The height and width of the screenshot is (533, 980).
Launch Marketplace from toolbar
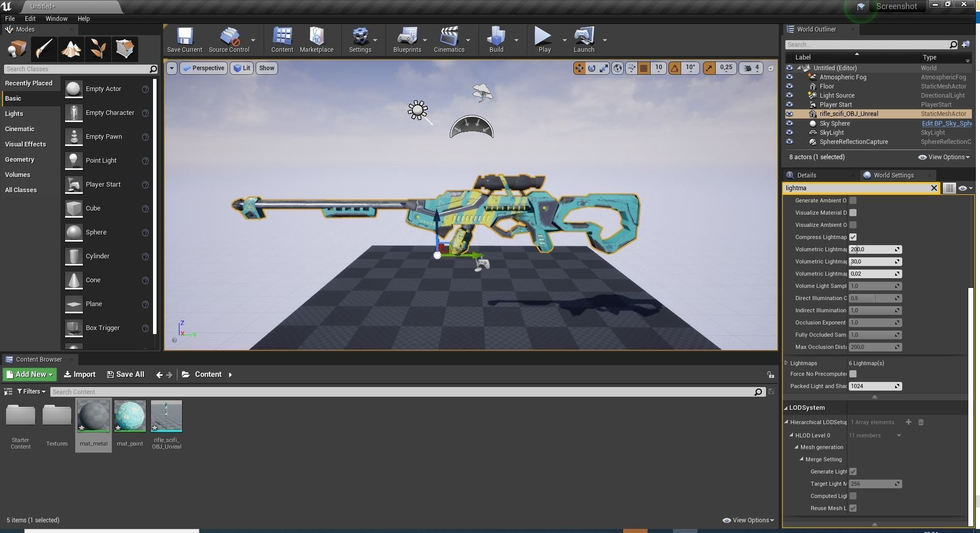tap(316, 40)
